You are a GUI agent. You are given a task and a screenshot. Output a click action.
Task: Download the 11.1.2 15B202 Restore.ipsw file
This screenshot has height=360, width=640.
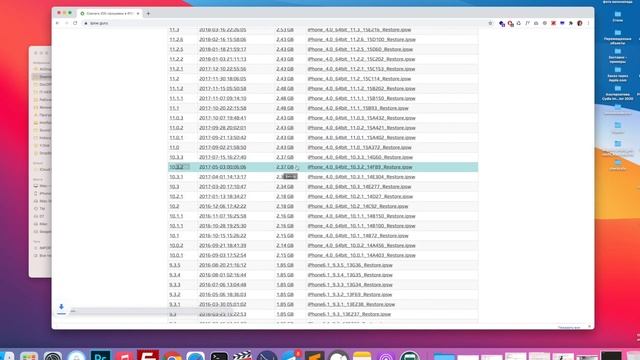[x=361, y=89]
